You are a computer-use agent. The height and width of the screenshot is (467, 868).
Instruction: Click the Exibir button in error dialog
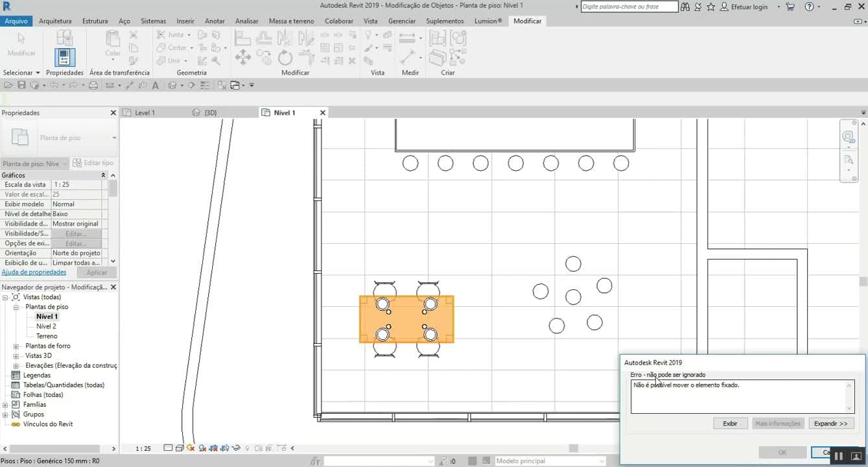[x=730, y=424]
